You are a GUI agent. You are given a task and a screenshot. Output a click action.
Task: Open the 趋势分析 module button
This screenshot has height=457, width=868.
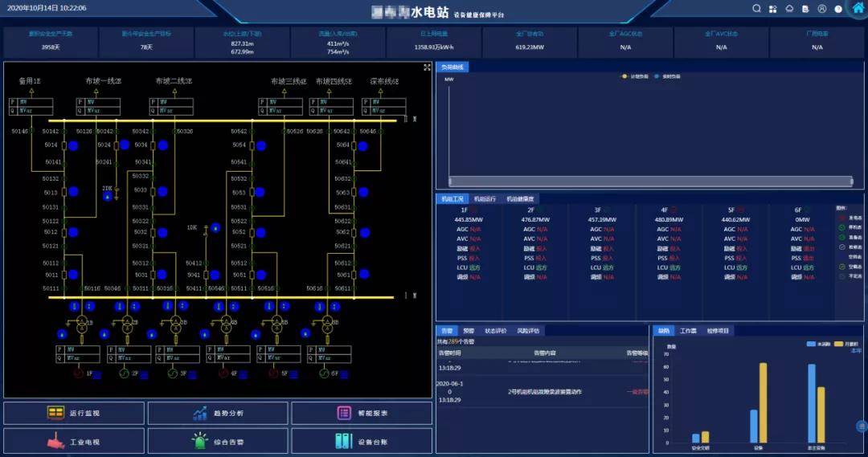(218, 413)
